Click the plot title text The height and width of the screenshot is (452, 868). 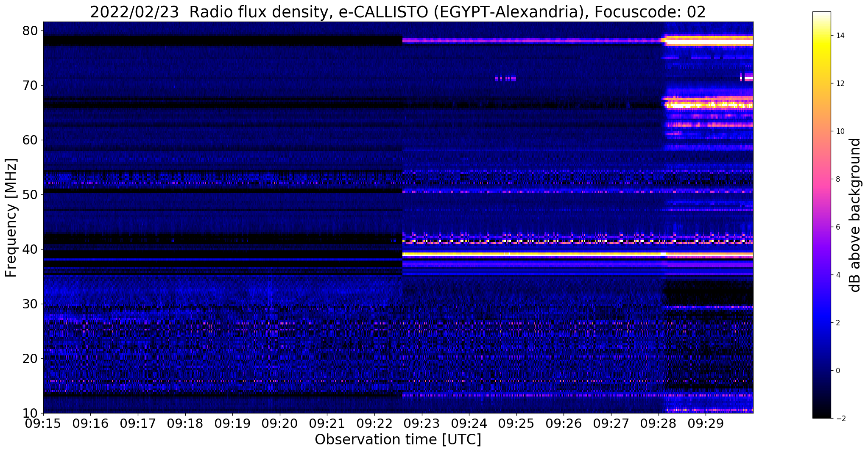tap(398, 11)
